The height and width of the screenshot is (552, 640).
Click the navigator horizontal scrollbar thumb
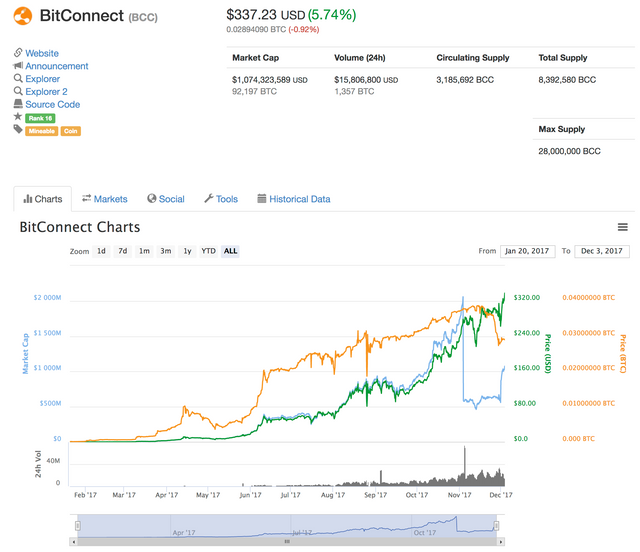[x=287, y=542]
